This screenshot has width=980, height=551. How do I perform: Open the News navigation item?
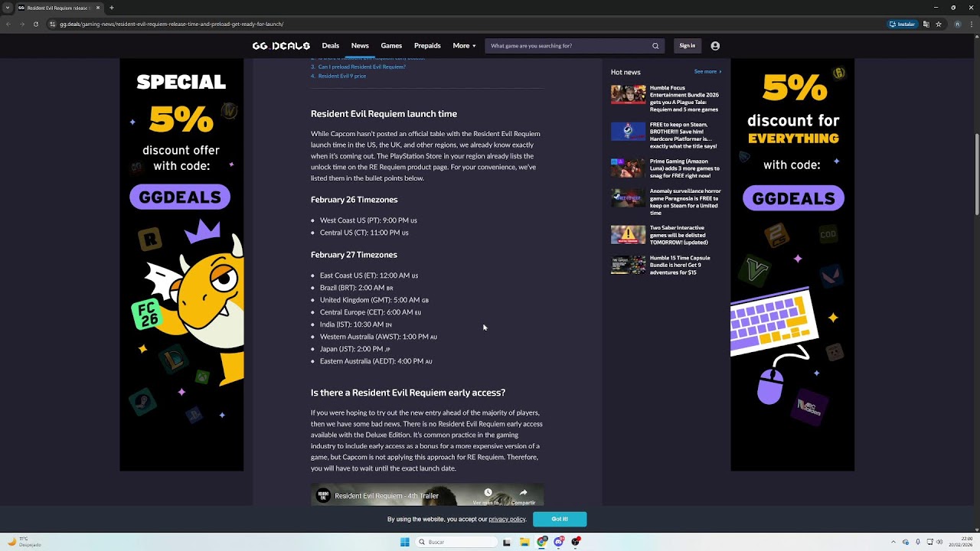pyautogui.click(x=360, y=46)
